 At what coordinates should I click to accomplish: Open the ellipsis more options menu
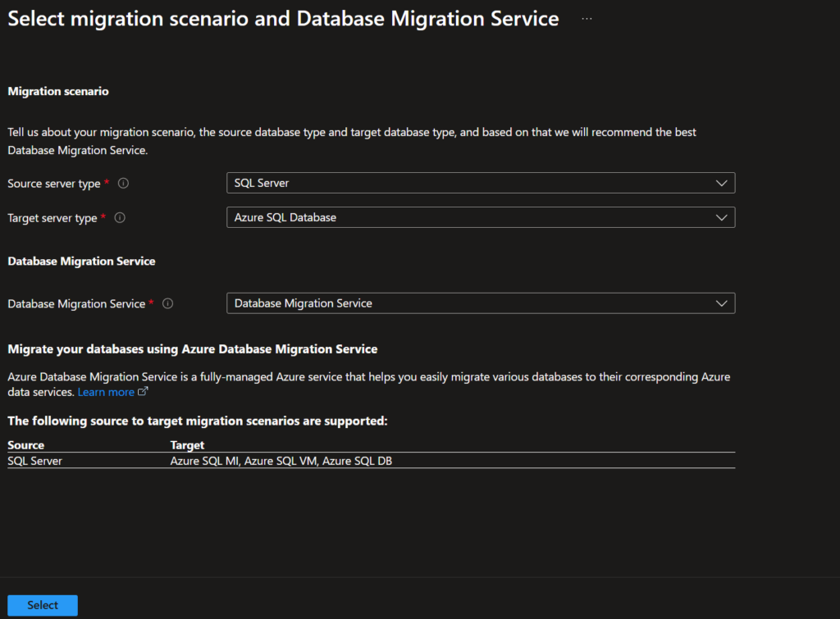(x=587, y=19)
